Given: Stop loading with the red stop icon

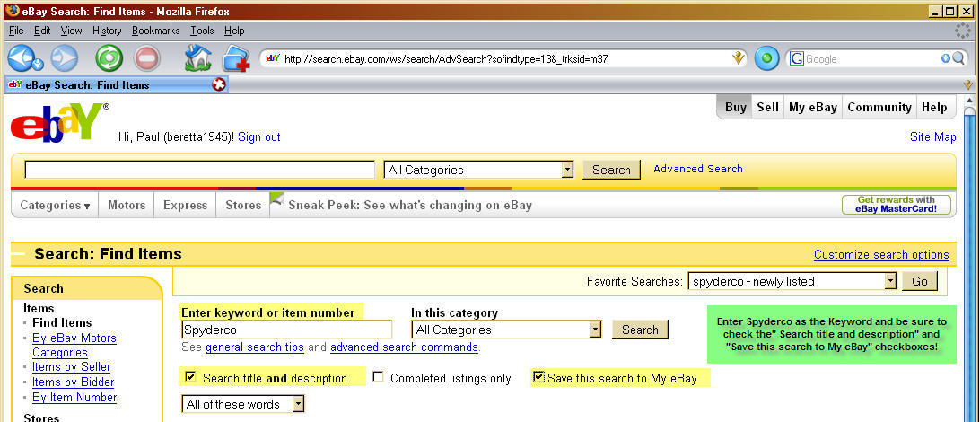Looking at the screenshot, I should (147, 58).
